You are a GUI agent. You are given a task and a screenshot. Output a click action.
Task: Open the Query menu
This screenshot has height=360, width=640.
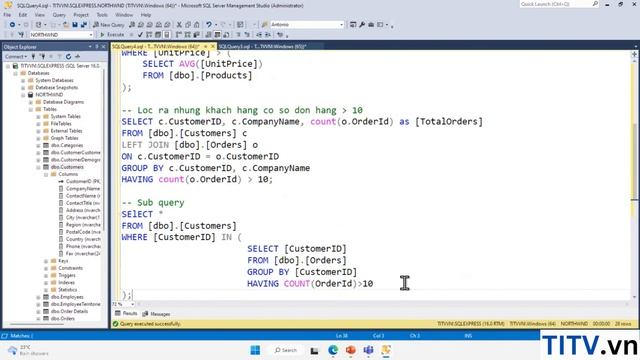(x=59, y=15)
